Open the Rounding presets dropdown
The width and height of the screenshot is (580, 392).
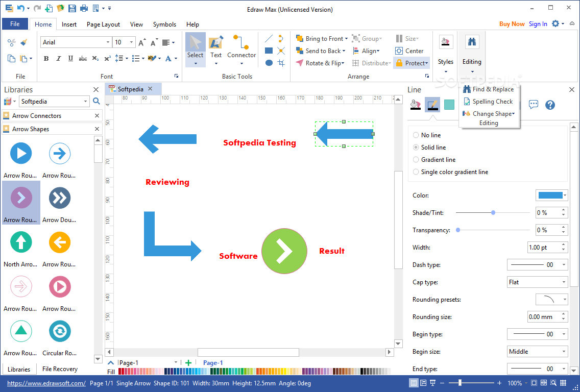[x=551, y=300]
